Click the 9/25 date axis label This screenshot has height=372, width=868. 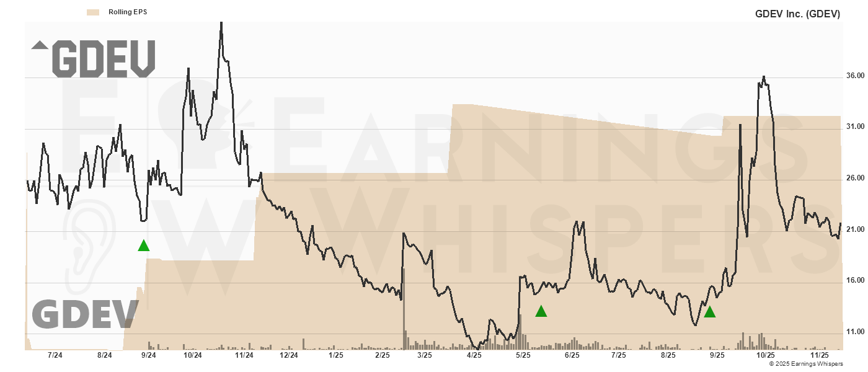[717, 355]
